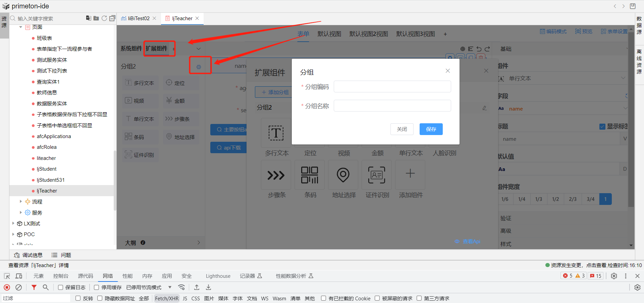The width and height of the screenshot is (644, 303).
Task: Pick the 地址选择 component in the dialog
Action: (343, 175)
